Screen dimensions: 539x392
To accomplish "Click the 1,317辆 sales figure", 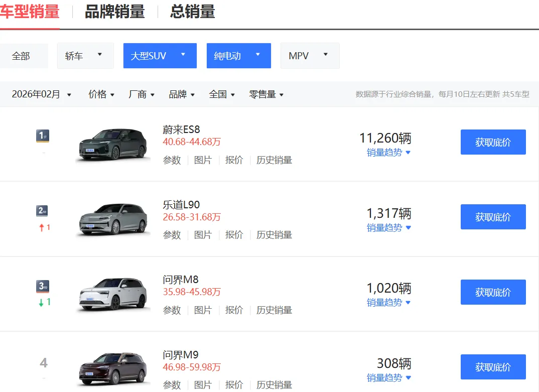I will click(389, 213).
